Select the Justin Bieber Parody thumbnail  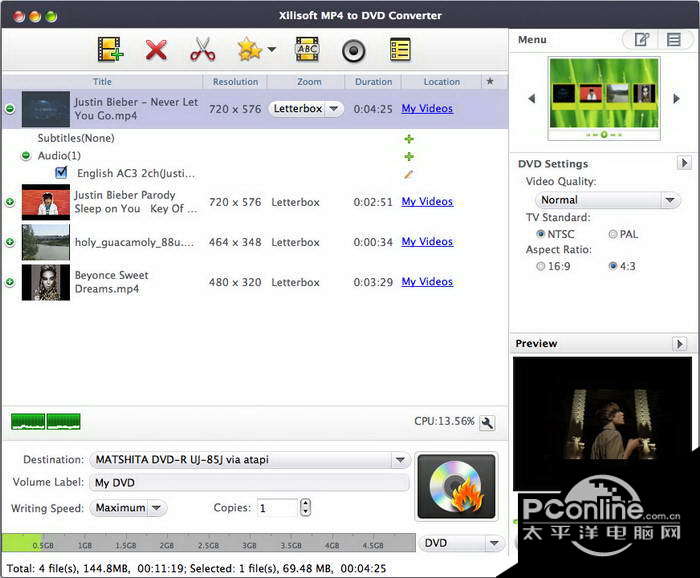46,202
